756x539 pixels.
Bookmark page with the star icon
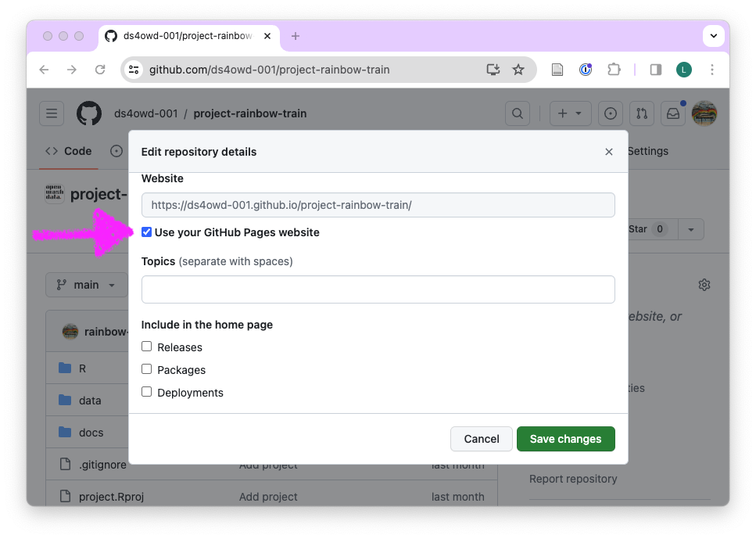point(518,70)
